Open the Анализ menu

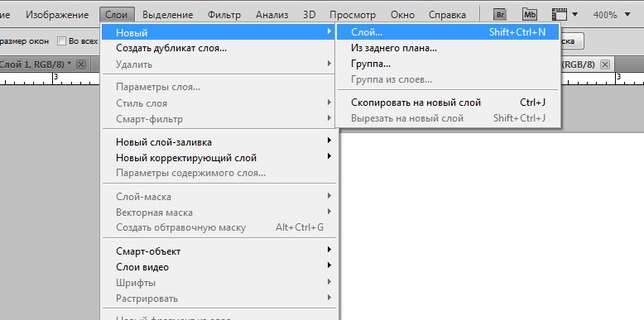[x=272, y=15]
